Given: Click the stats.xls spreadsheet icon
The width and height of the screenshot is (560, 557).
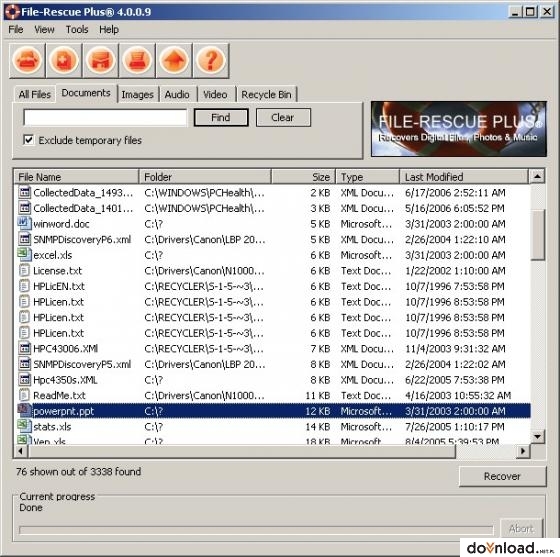Looking at the screenshot, I should [24, 426].
